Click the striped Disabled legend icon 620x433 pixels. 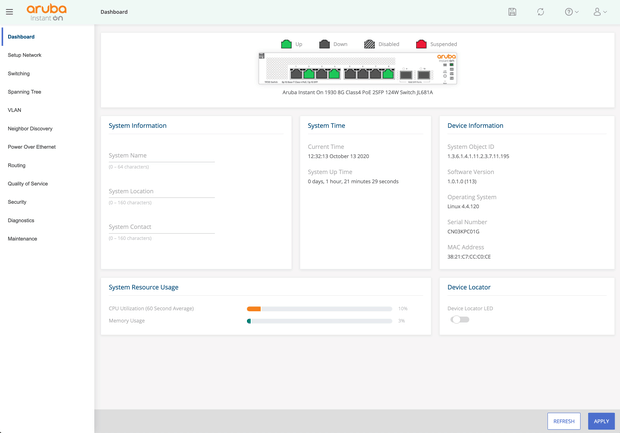(x=369, y=44)
